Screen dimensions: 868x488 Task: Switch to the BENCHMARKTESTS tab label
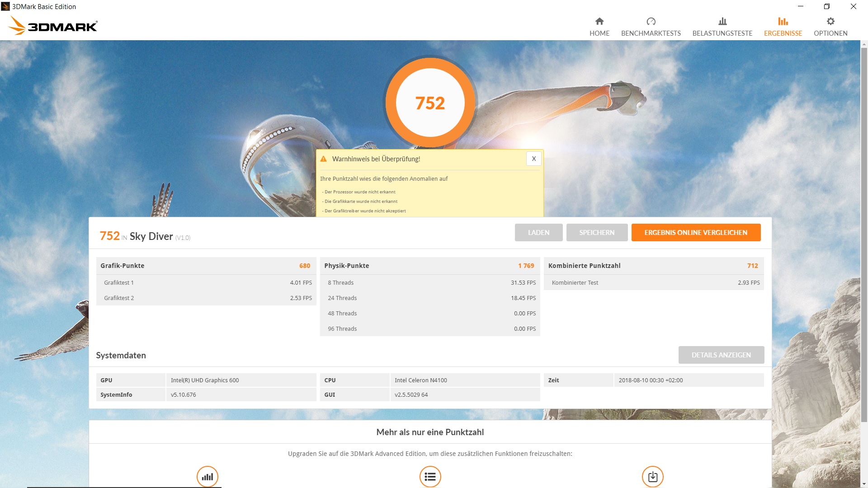click(651, 33)
